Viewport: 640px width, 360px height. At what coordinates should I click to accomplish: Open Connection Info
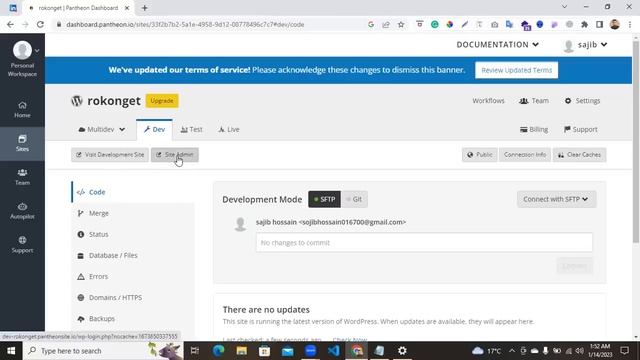point(524,155)
